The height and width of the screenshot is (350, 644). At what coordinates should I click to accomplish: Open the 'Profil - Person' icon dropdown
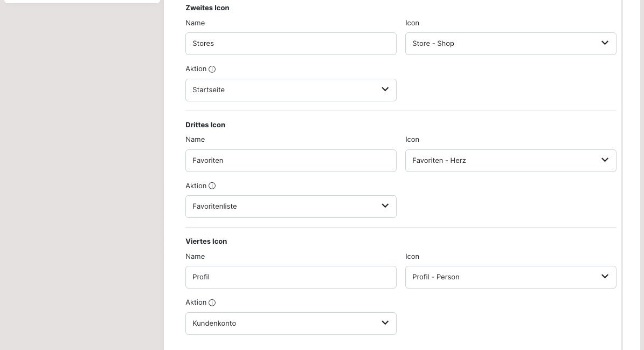[510, 277]
